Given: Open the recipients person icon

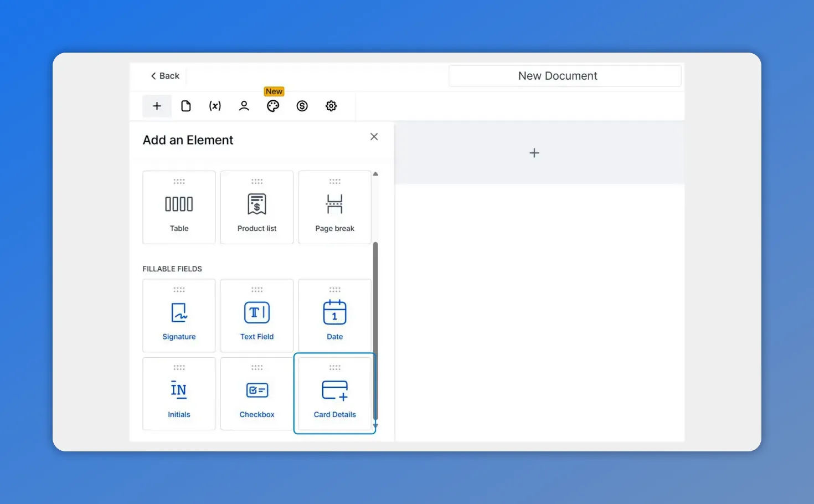Looking at the screenshot, I should 244,106.
